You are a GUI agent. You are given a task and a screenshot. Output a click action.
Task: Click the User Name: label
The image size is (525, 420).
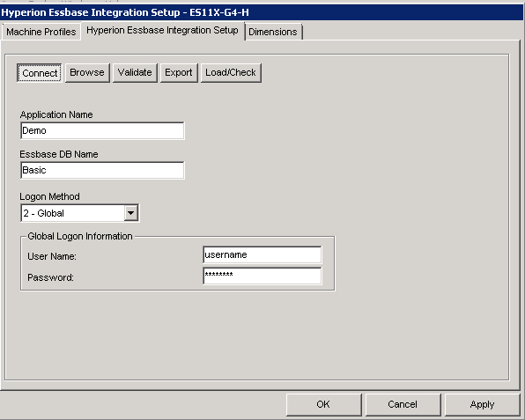pyautogui.click(x=52, y=256)
